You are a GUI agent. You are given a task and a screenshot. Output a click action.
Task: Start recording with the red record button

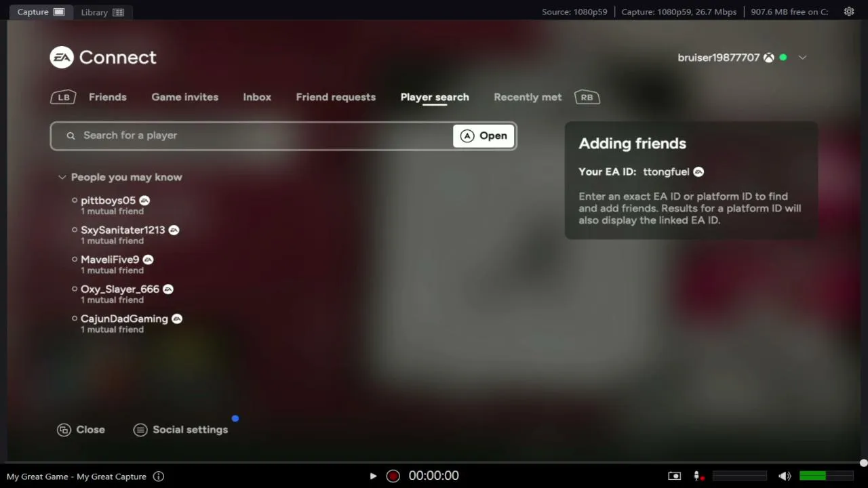tap(393, 476)
